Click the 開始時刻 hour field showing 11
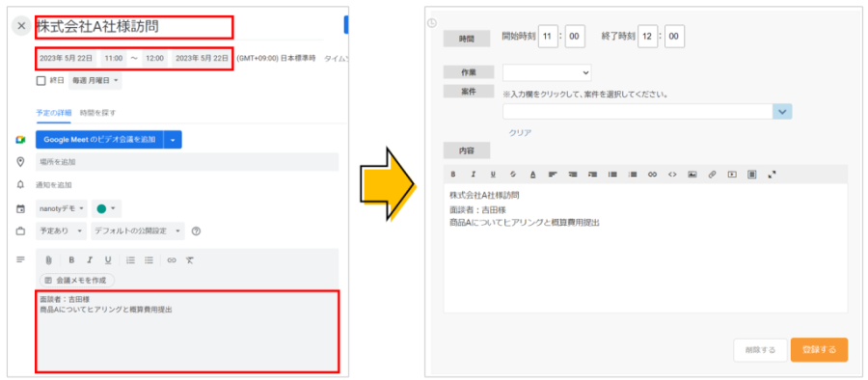 click(548, 37)
